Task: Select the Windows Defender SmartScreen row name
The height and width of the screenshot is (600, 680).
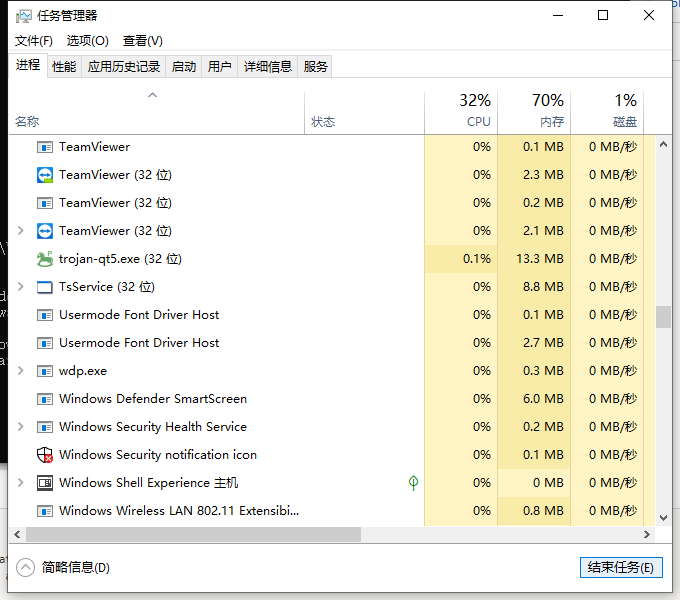Action: (153, 399)
